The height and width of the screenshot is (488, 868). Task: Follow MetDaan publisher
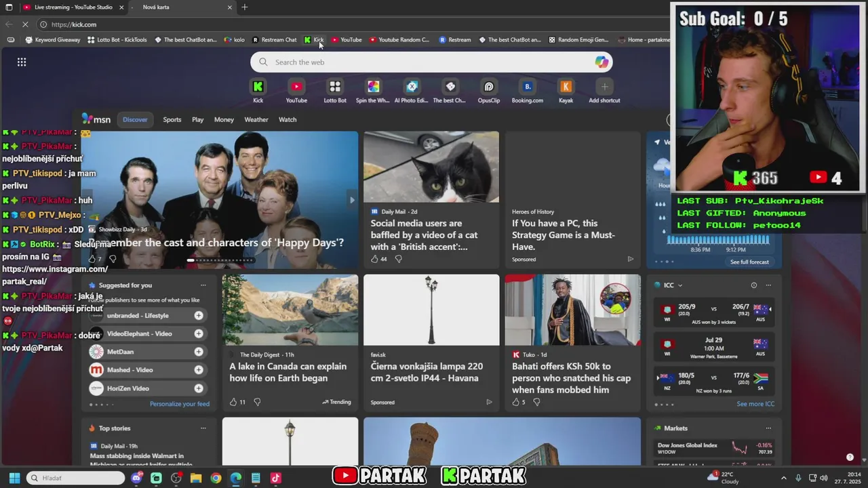click(199, 352)
